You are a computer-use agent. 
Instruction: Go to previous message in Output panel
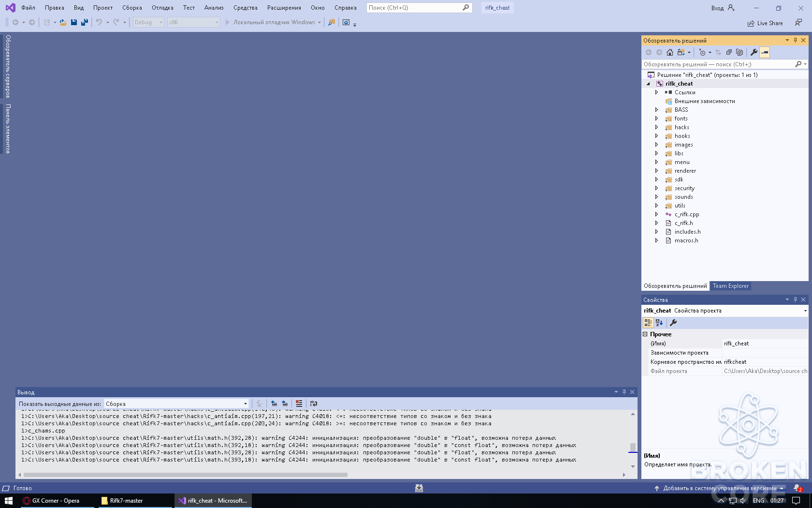pos(274,403)
